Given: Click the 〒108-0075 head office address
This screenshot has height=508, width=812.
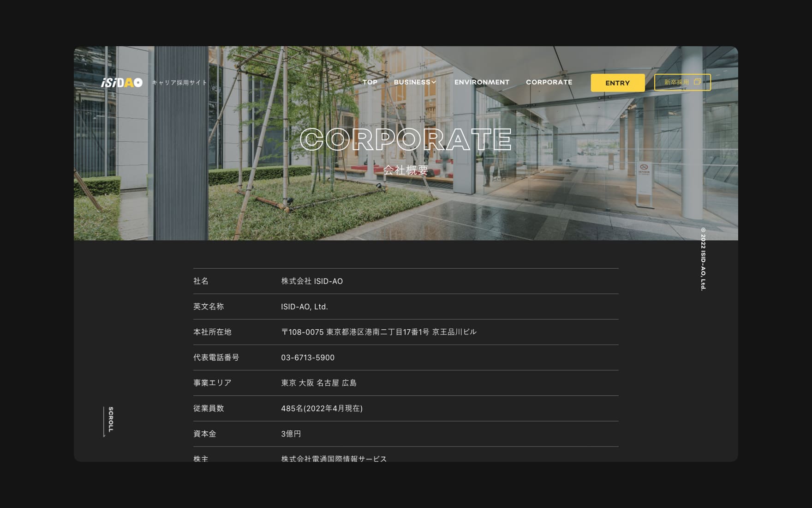Looking at the screenshot, I should point(378,332).
